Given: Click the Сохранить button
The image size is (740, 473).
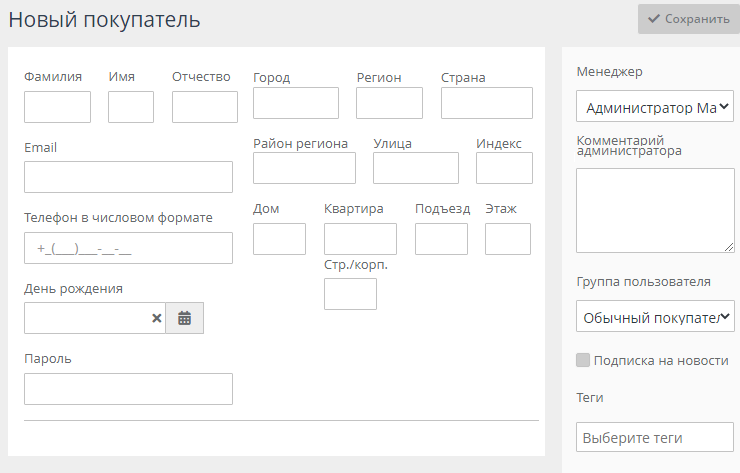Looking at the screenshot, I should coord(688,19).
